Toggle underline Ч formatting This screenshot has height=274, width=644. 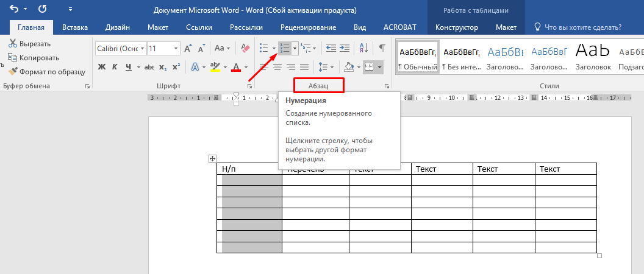coord(129,67)
